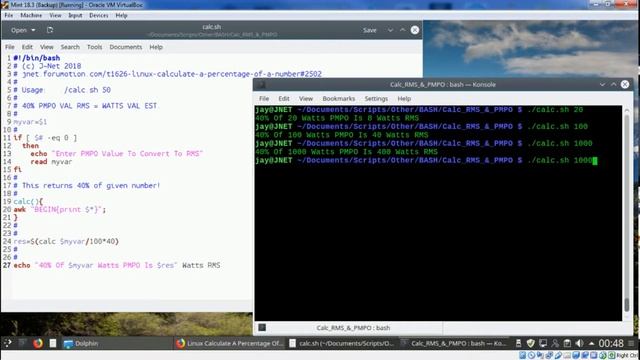Open the VirtualBox File menu
This screenshot has width=640, height=360.
coord(9,16)
